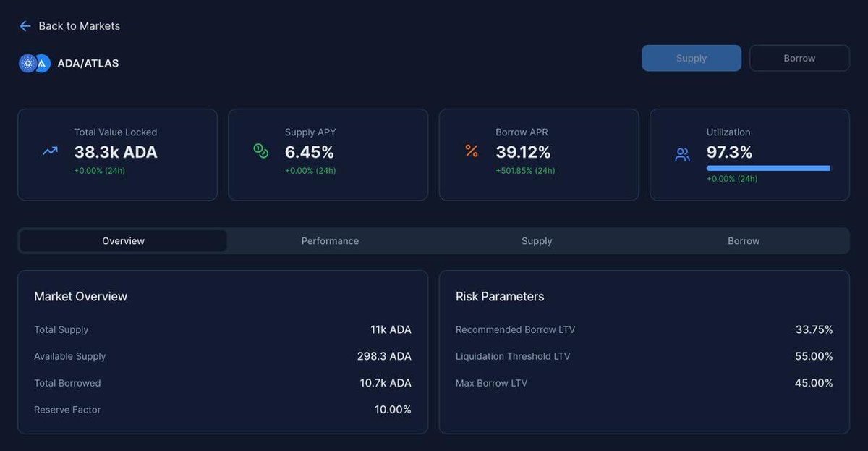Click the 11k ADA value
This screenshot has width=868, height=451.
[x=391, y=329]
